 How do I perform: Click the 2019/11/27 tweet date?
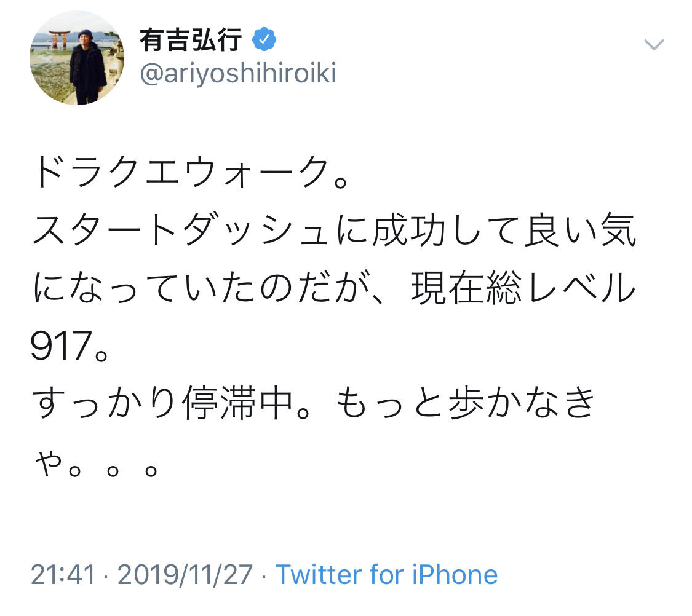pos(185,575)
